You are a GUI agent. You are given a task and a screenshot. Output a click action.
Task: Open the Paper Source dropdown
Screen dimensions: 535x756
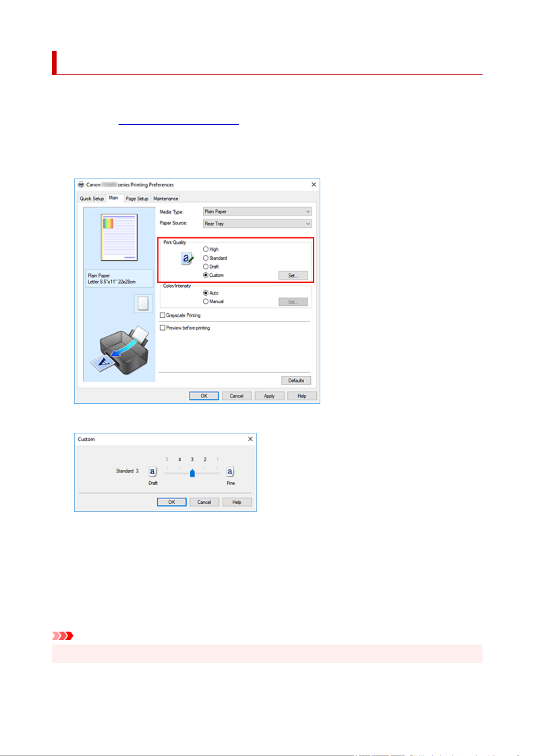click(257, 224)
